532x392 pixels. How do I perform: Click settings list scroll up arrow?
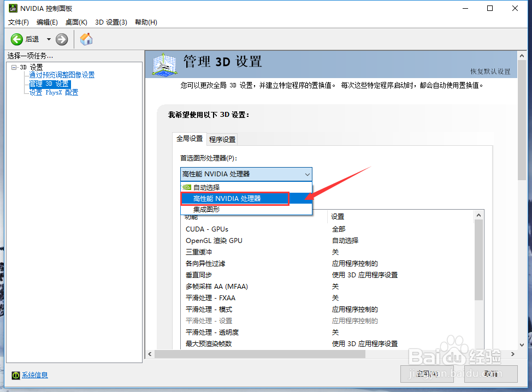click(478, 215)
